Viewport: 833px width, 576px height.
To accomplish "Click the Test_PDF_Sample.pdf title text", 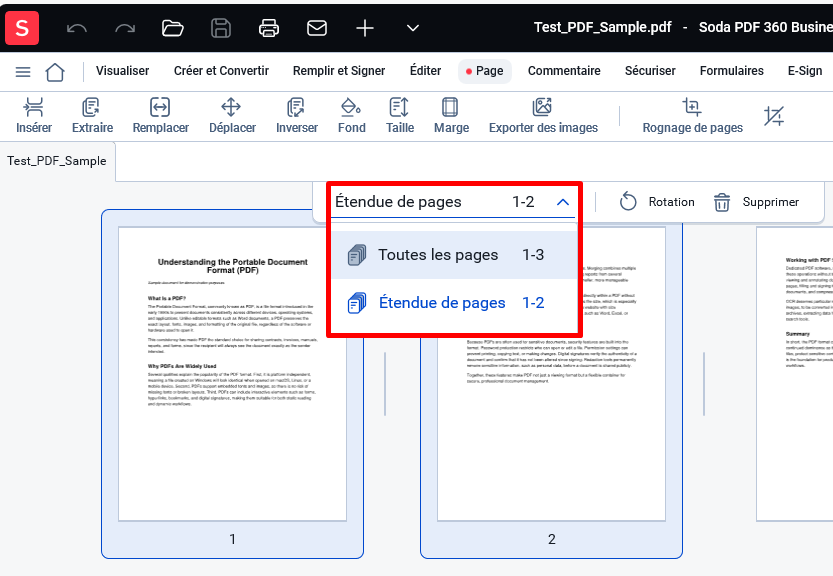I will tap(602, 27).
